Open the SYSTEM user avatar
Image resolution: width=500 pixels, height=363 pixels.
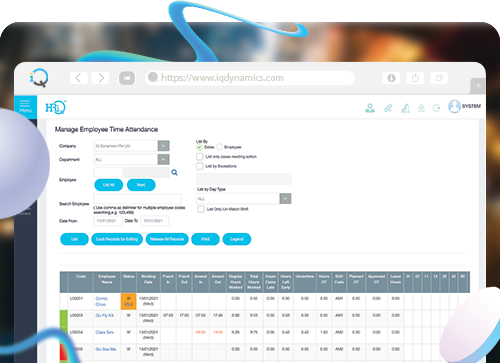point(454,106)
